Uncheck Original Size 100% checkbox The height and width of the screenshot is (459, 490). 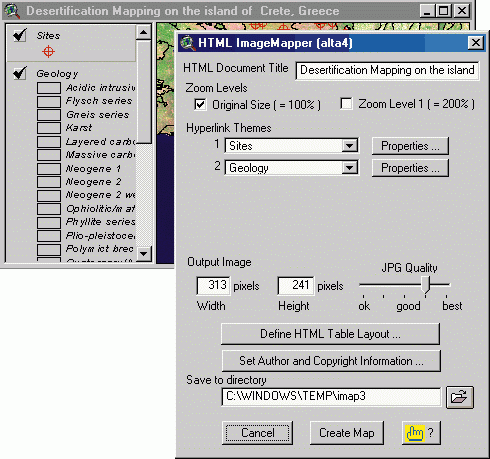200,105
